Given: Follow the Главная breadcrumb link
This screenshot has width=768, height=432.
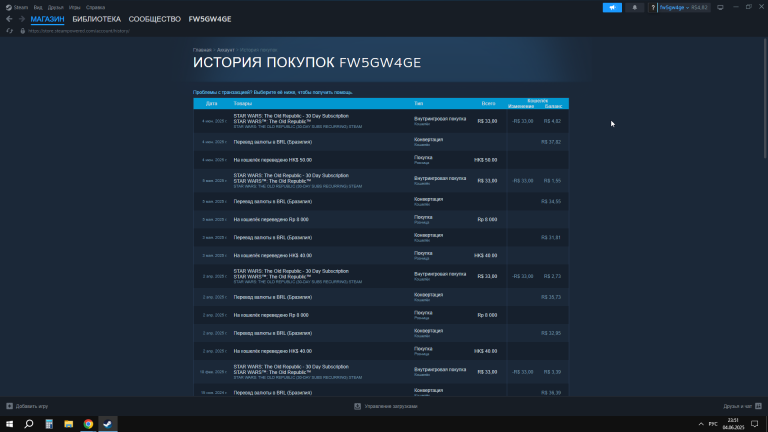Looking at the screenshot, I should click(x=202, y=50).
